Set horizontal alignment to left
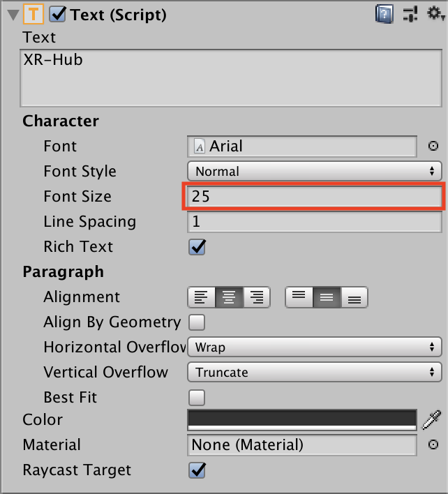The height and width of the screenshot is (494, 448). click(x=202, y=298)
